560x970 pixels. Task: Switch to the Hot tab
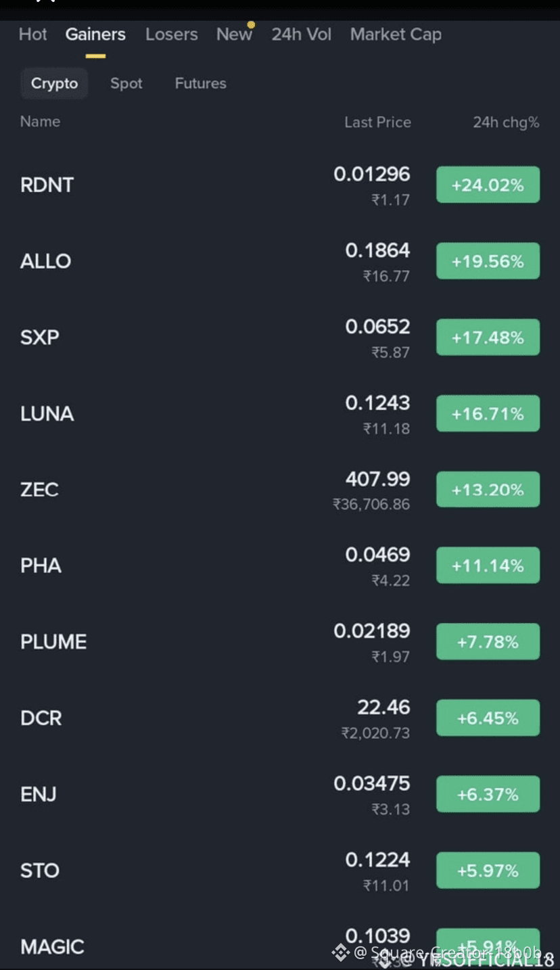coord(32,34)
